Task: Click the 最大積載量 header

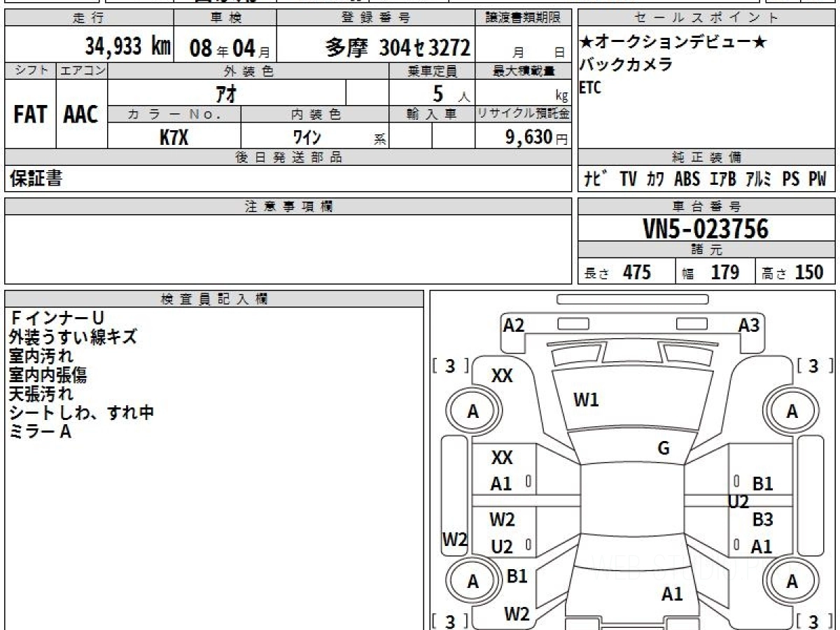Action: 524,71
